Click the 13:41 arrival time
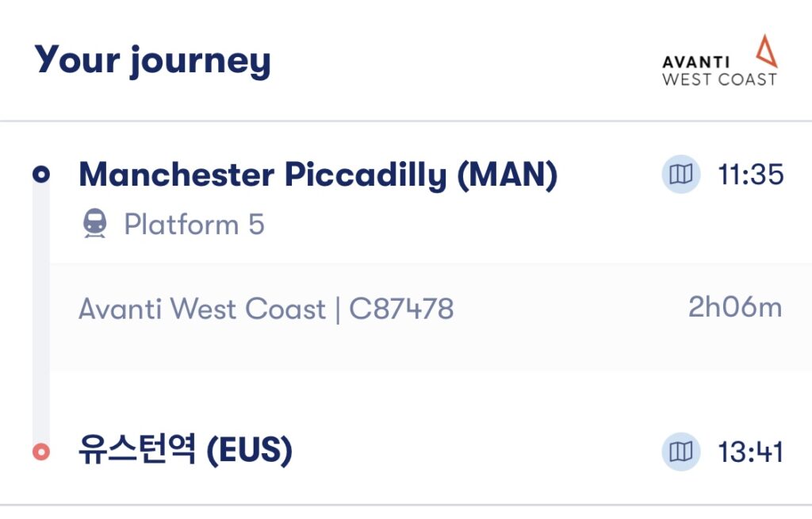Screen dimensions: 812x519 (750, 452)
